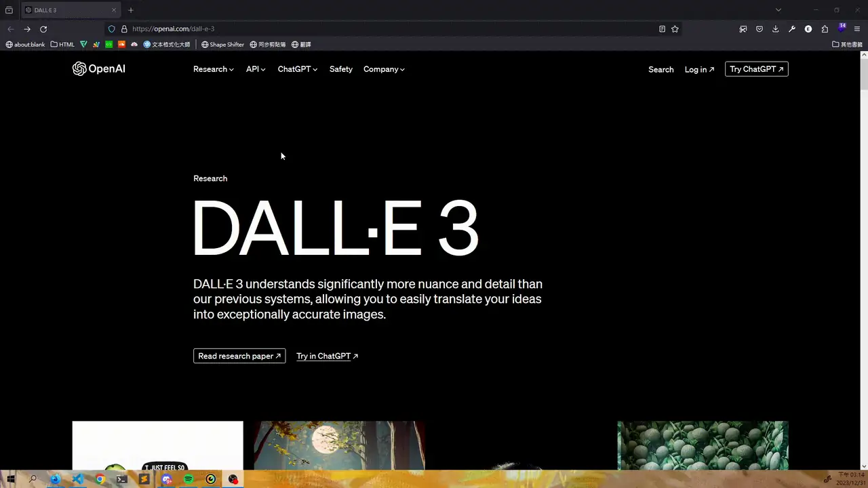Viewport: 868px width, 488px height.
Task: Open the extensions puzzle piece icon
Action: pos(825,29)
